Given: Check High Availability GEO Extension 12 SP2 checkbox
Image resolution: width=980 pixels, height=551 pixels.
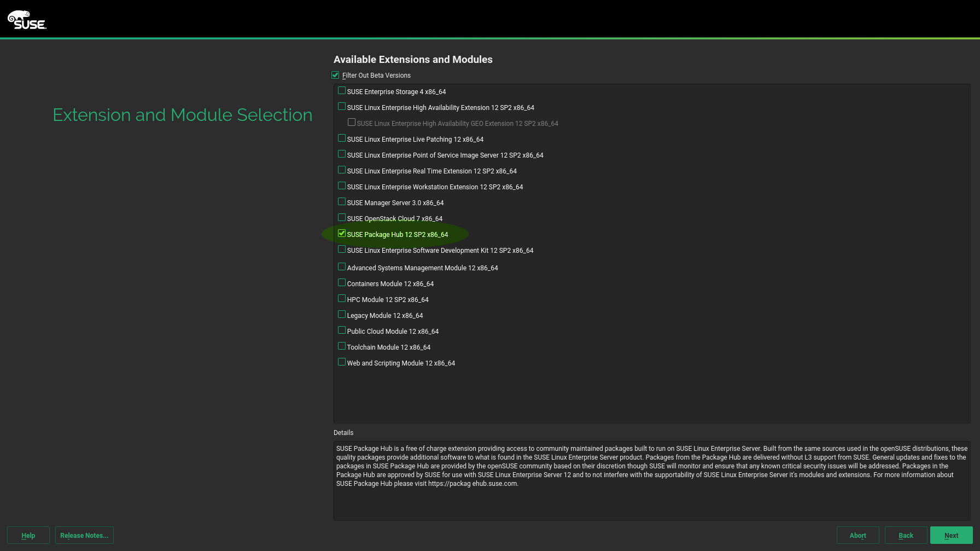Looking at the screenshot, I should pos(352,123).
